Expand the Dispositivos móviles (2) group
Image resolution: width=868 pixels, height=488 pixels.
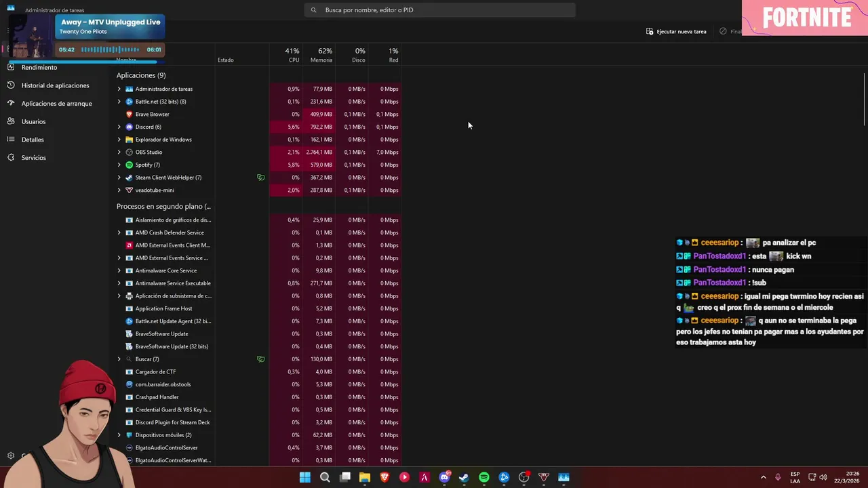pos(119,435)
